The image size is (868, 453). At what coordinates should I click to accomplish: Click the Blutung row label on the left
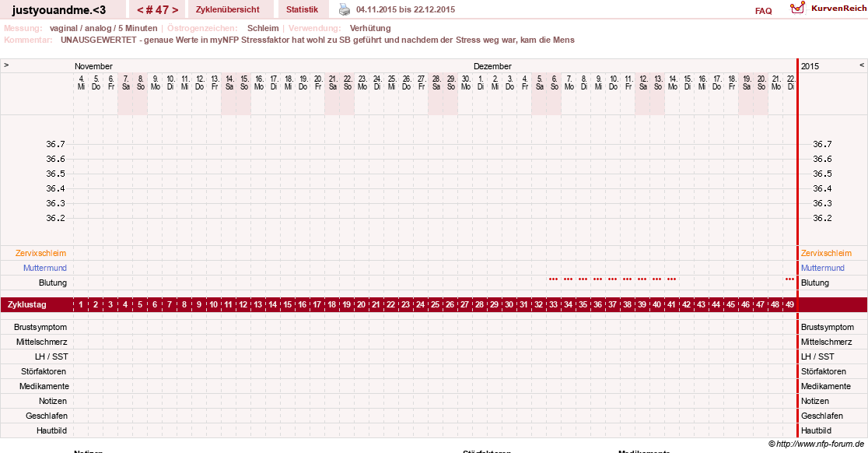tap(53, 283)
